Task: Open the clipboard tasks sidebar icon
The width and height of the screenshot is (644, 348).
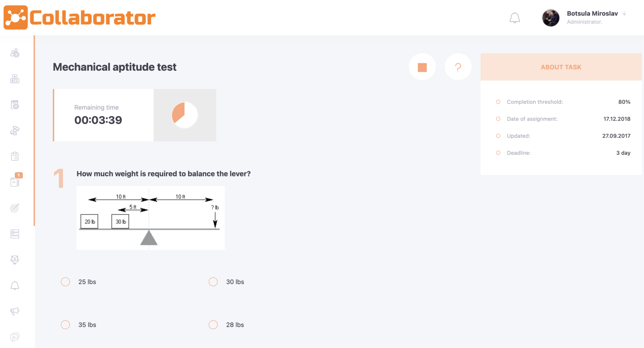Action: [15, 156]
